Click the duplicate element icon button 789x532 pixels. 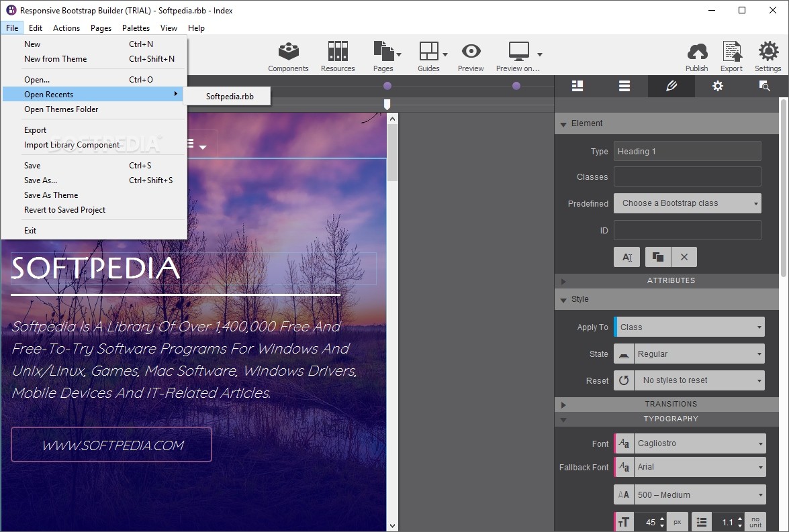(x=657, y=257)
